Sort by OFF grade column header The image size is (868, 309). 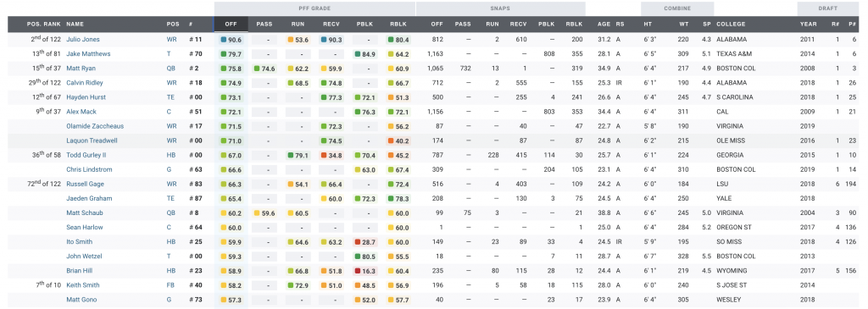pos(231,25)
